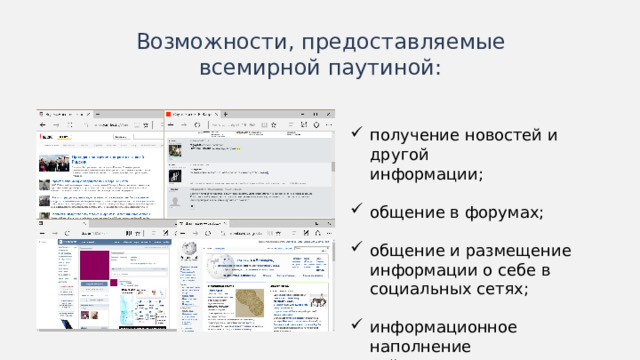The width and height of the screenshot is (640, 360).
Task: Click the bullet "социальных сетях;"
Action: (x=449, y=289)
